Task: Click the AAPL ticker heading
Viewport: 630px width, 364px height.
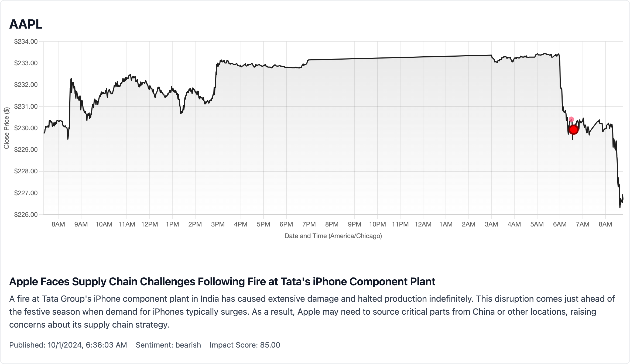Action: (x=26, y=24)
